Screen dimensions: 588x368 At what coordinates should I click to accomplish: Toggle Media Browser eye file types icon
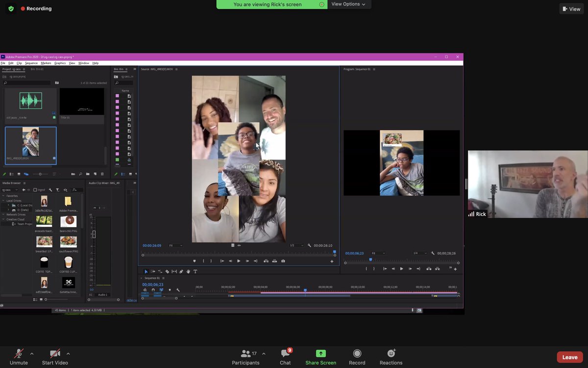[x=66, y=190]
